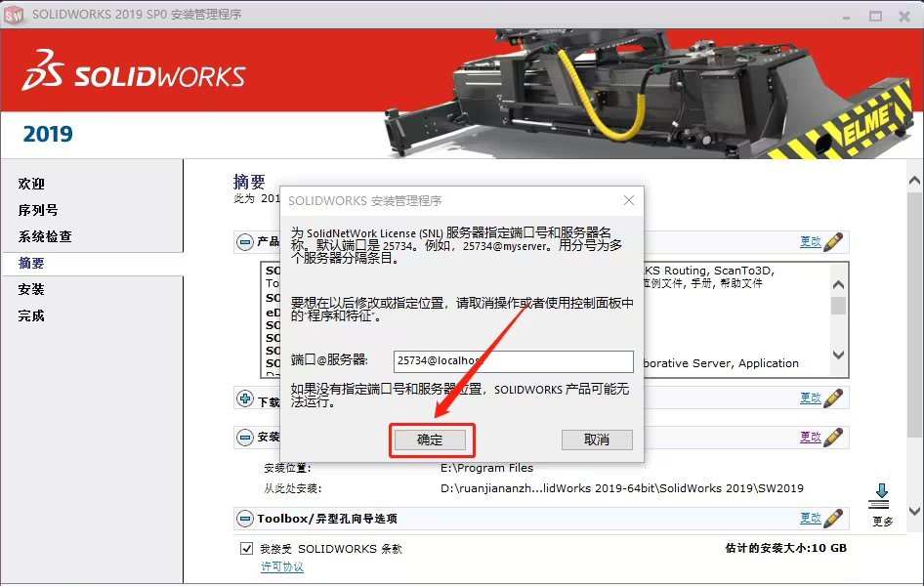Click the SW icon in title bar

pyautogui.click(x=14, y=15)
